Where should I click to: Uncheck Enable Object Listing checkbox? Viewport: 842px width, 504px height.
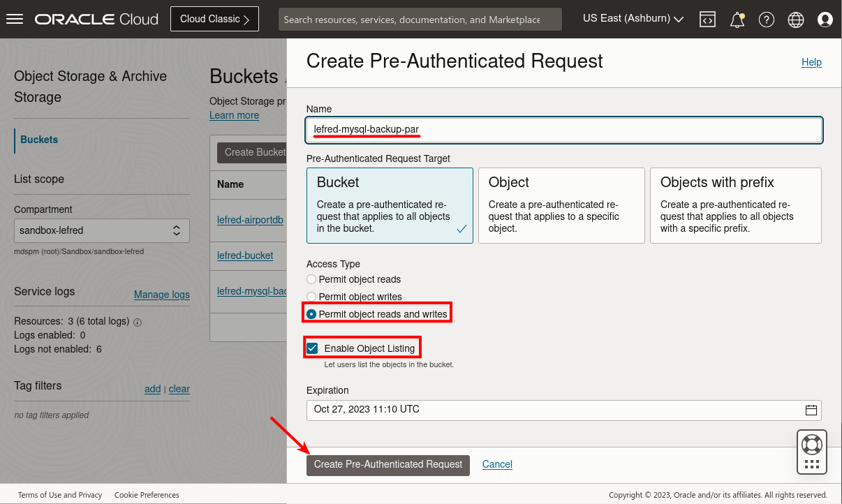312,348
